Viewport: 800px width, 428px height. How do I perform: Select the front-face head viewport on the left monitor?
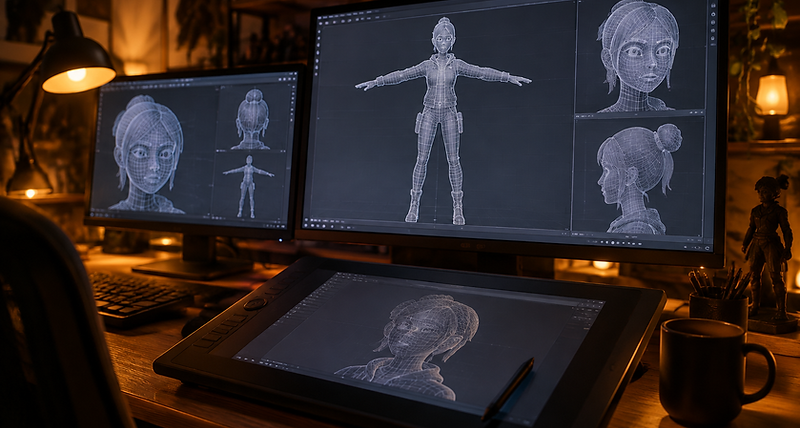(155, 148)
